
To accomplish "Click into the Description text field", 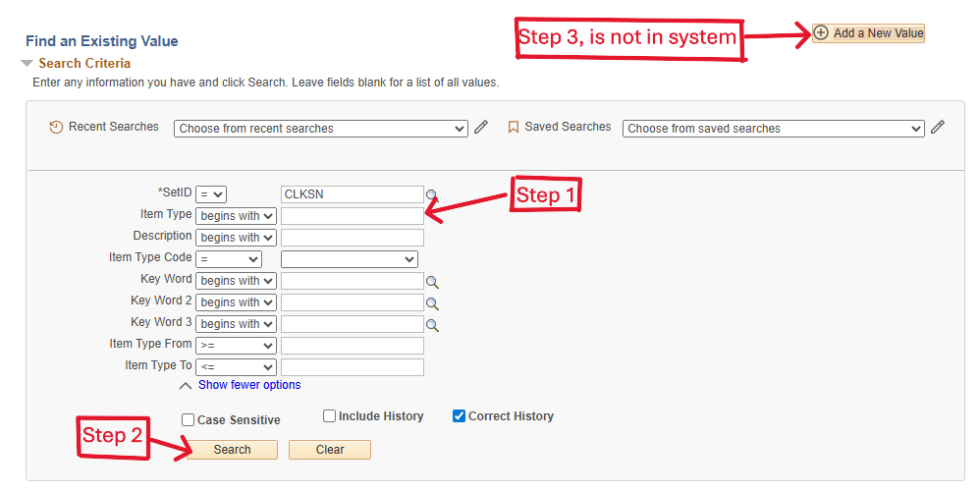I will coord(352,238).
